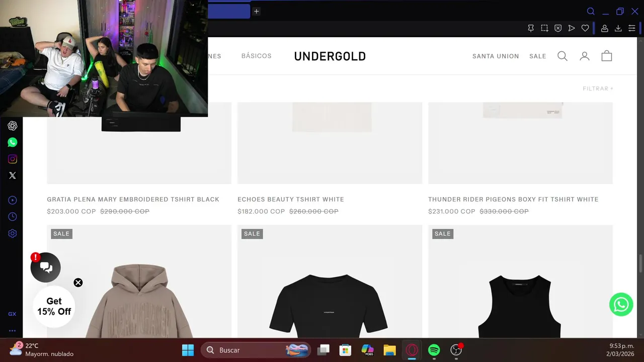Click the Pinboard pin icon in toolbar

(531, 28)
